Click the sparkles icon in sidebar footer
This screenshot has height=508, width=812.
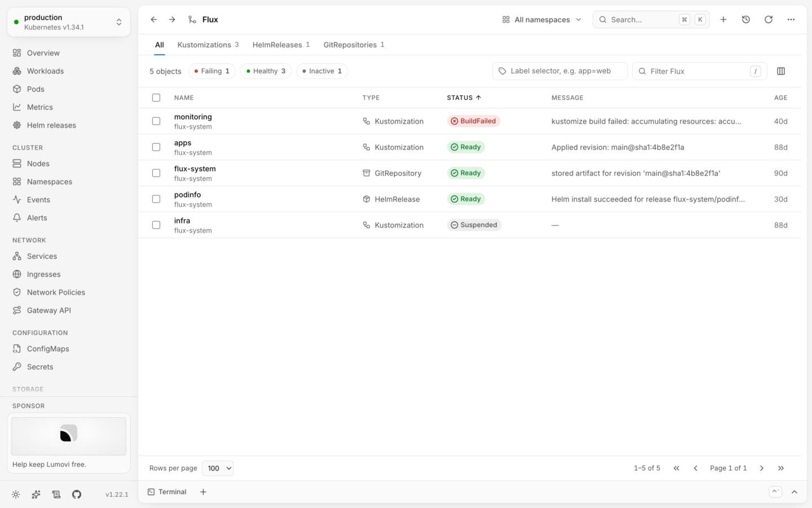36,494
